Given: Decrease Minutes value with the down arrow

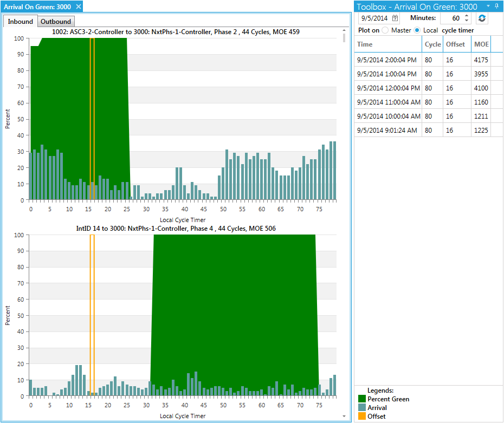Looking at the screenshot, I should click(x=467, y=21).
